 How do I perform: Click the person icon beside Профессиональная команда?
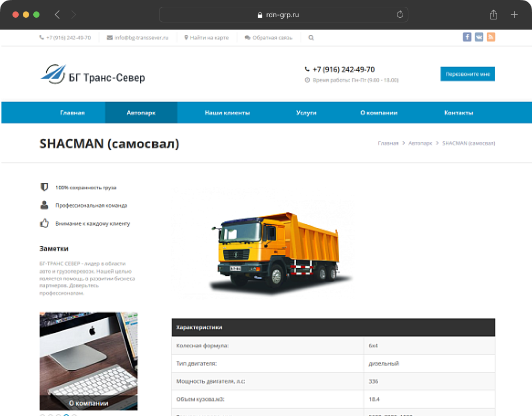(44, 205)
